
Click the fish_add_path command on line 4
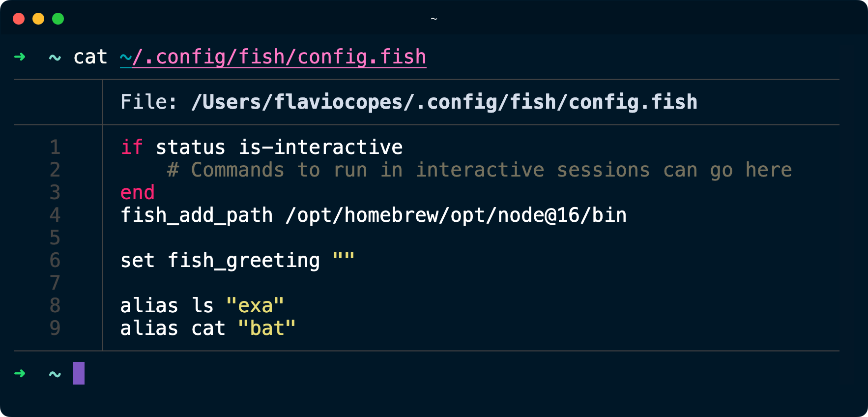(197, 215)
